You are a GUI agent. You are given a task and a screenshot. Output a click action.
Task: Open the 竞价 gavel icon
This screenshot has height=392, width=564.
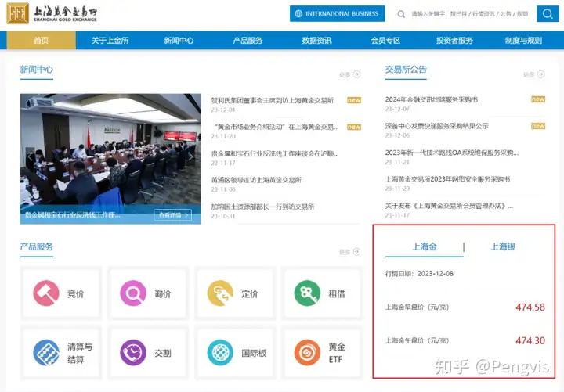[46, 293]
